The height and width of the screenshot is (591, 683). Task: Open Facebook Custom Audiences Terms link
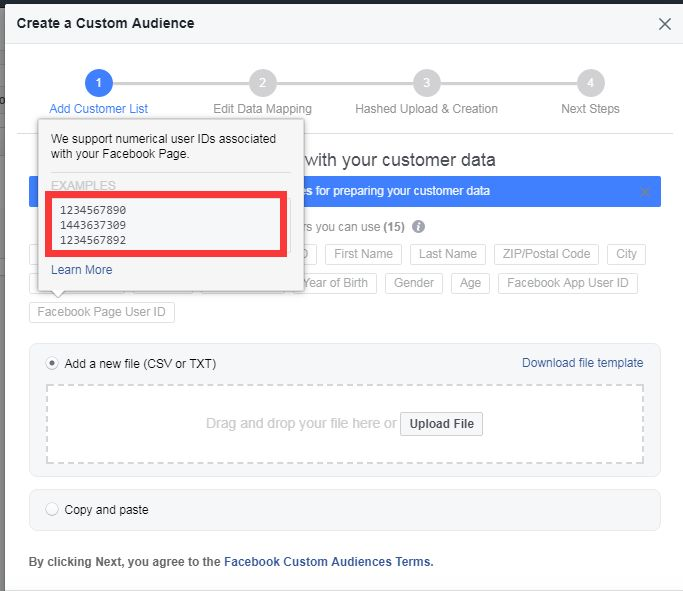tap(328, 562)
